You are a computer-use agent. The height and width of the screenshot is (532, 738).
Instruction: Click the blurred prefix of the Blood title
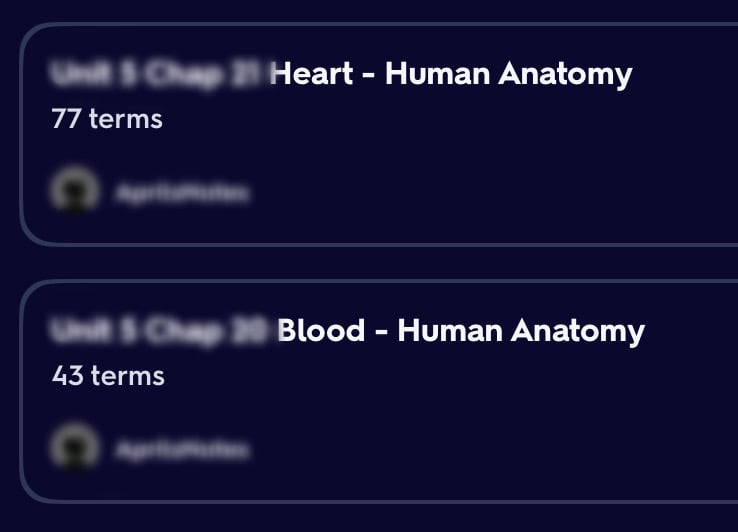click(160, 330)
